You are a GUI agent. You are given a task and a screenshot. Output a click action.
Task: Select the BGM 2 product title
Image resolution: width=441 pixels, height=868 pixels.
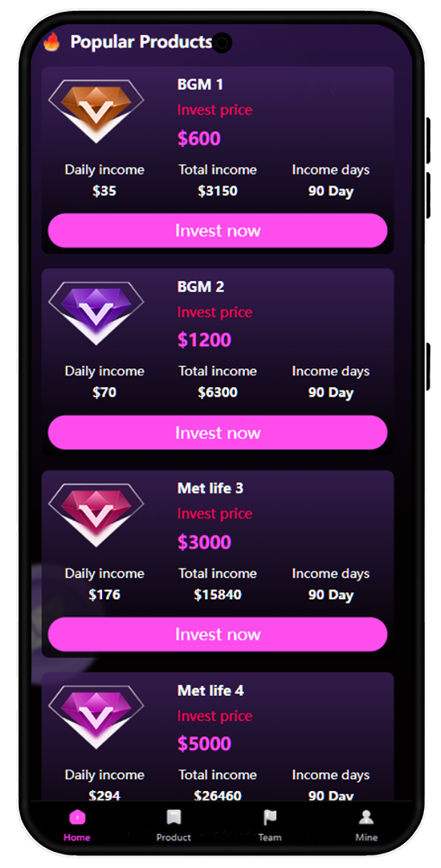[x=201, y=286]
